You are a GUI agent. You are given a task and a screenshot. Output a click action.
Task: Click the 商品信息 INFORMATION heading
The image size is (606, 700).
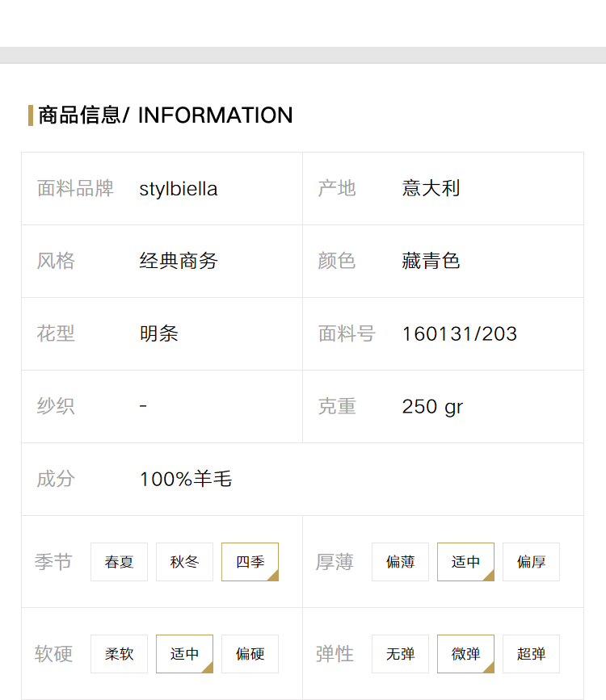[x=165, y=115]
